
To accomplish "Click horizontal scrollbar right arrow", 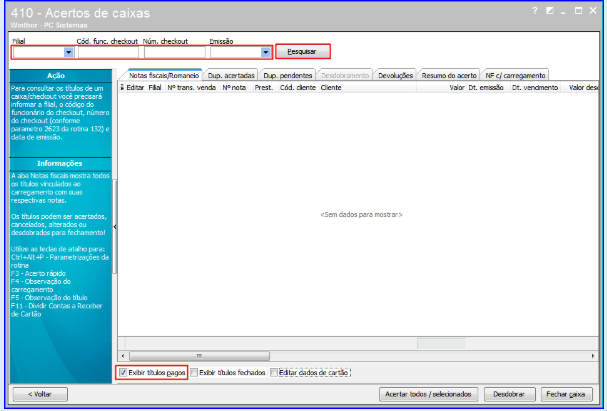I will (593, 356).
